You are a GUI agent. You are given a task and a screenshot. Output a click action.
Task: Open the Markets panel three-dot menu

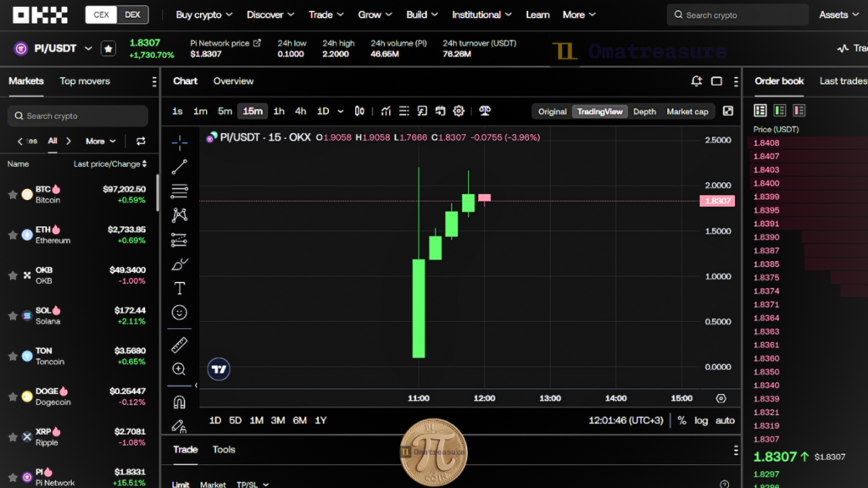coord(154,82)
